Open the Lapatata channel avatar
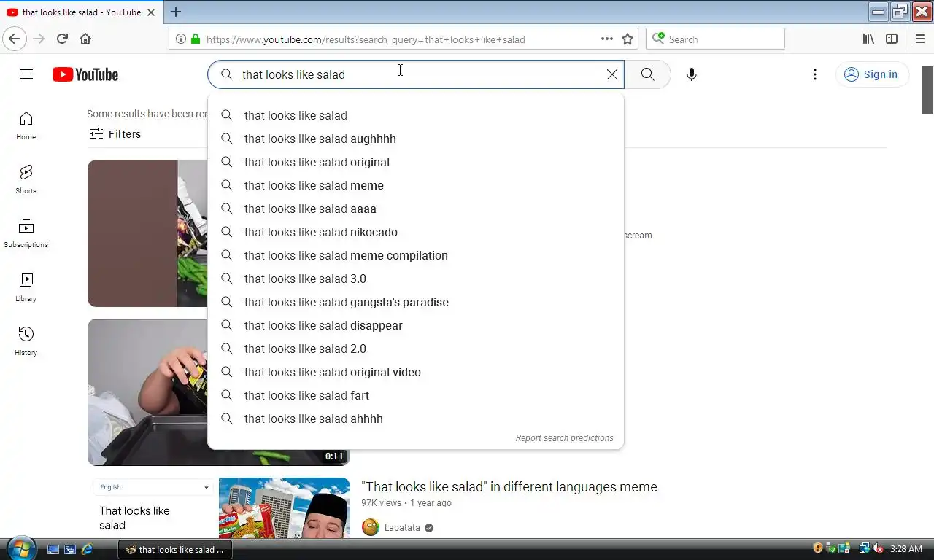934x560 pixels. click(371, 527)
